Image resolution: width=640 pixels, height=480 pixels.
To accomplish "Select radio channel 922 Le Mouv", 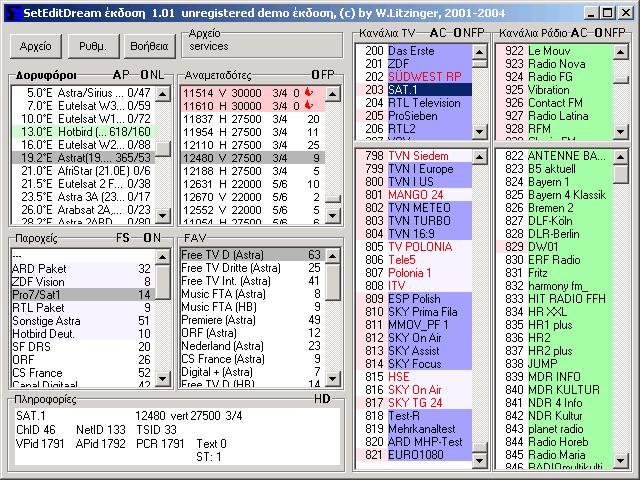I will (x=555, y=51).
